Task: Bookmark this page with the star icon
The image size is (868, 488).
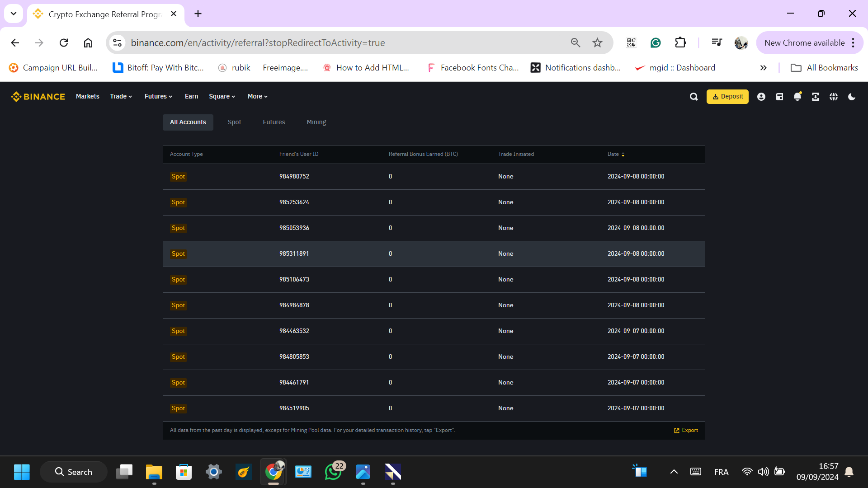Action: click(x=597, y=43)
